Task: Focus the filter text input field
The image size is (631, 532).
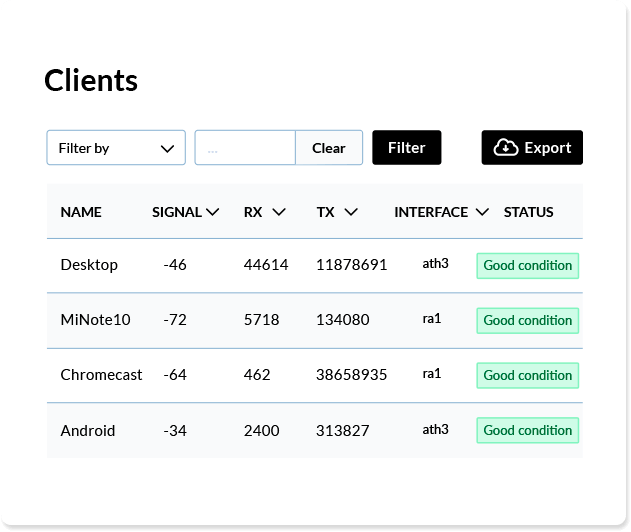Action: pos(245,147)
